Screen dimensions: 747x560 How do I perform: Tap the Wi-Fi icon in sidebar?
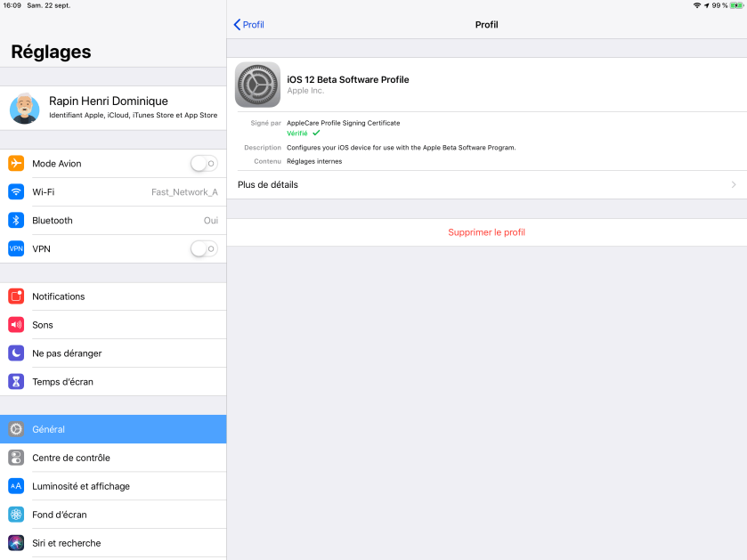click(x=16, y=191)
